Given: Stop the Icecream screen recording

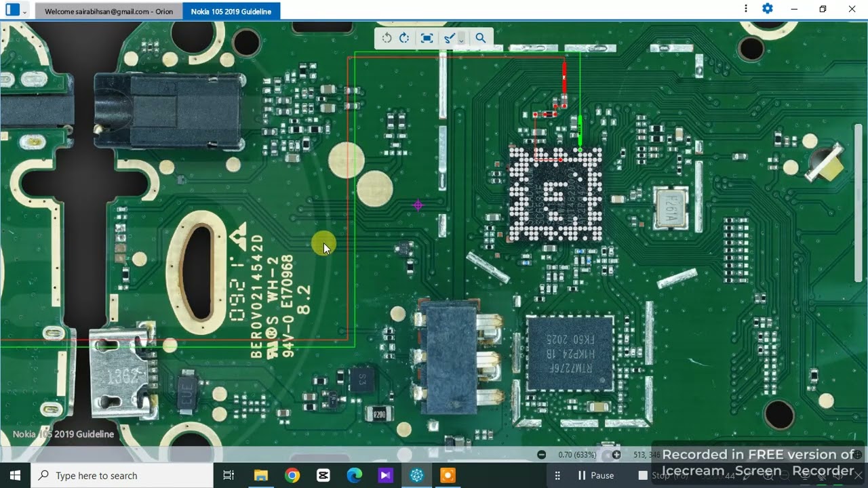Looking at the screenshot, I should pos(663,476).
